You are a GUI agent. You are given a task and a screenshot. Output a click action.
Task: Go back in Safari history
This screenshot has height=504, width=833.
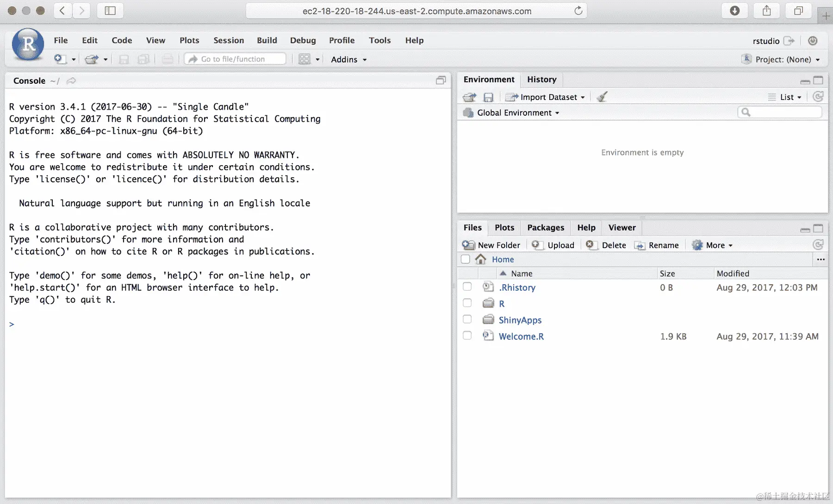[x=62, y=11]
